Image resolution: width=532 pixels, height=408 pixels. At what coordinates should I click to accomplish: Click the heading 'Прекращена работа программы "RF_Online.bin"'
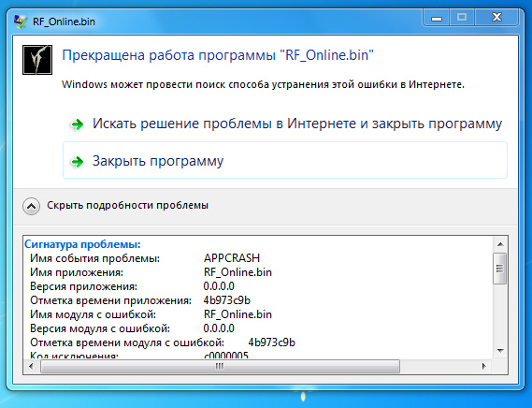pos(218,55)
